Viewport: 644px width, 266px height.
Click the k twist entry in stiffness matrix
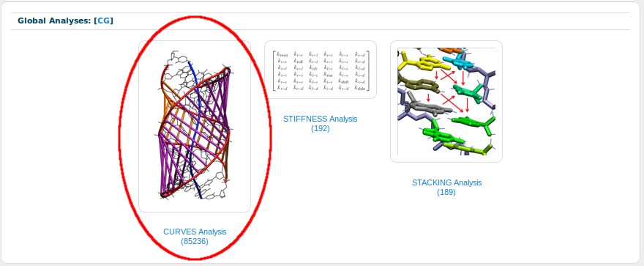tap(282, 53)
